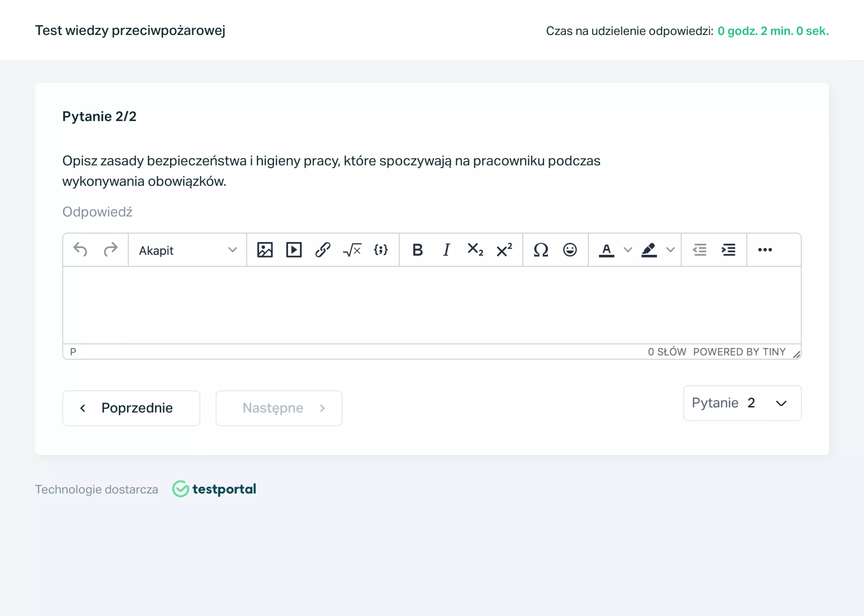Apply subscript formatting
Viewport: 864px width, 616px height.
click(475, 250)
